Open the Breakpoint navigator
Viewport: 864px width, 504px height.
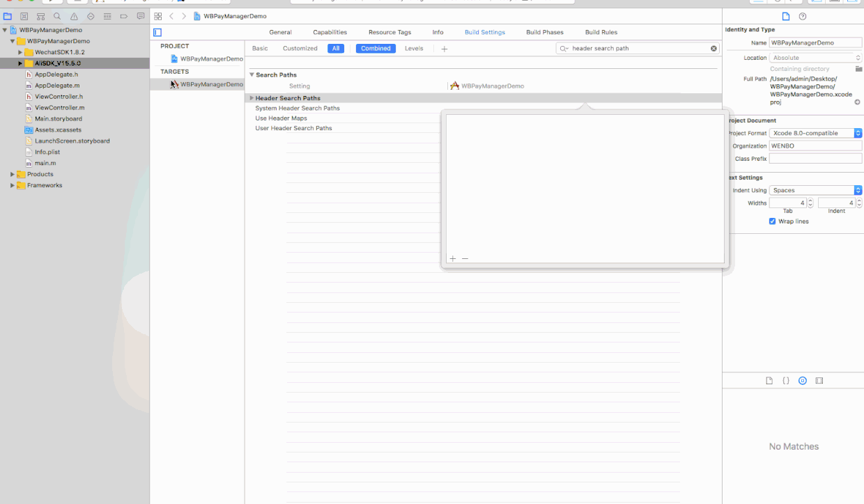tap(124, 15)
